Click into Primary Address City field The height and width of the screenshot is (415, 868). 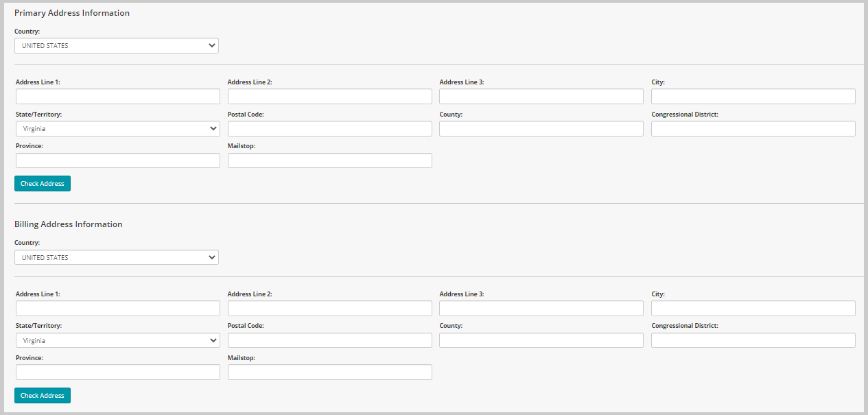pos(753,96)
